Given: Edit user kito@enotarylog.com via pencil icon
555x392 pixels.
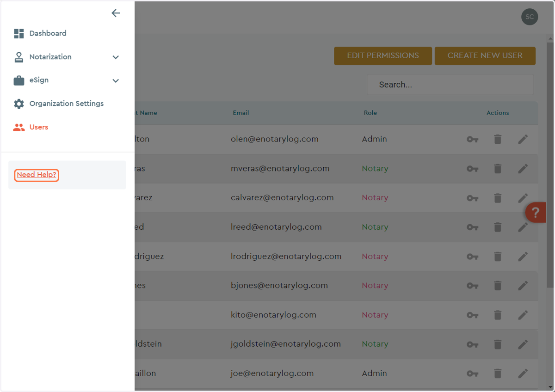Looking at the screenshot, I should coord(523,315).
